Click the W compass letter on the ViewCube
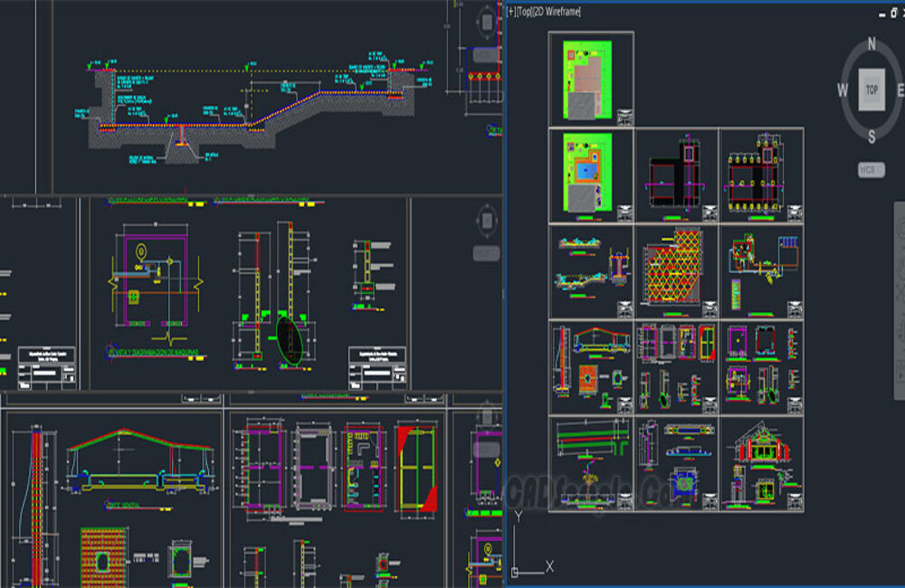905x588 pixels. (843, 90)
